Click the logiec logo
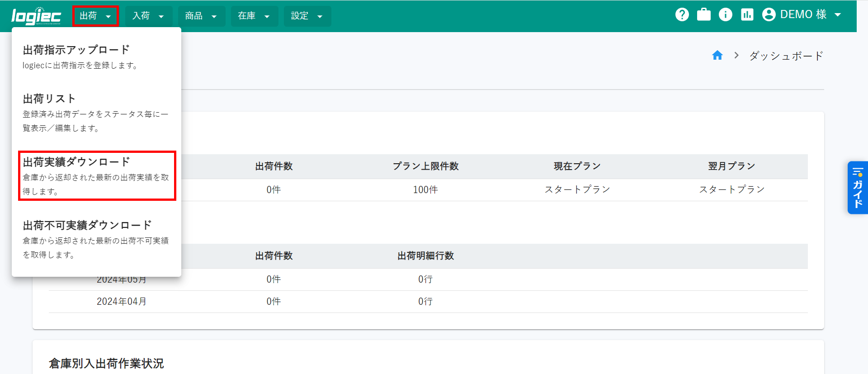This screenshot has width=868, height=374. [36, 16]
